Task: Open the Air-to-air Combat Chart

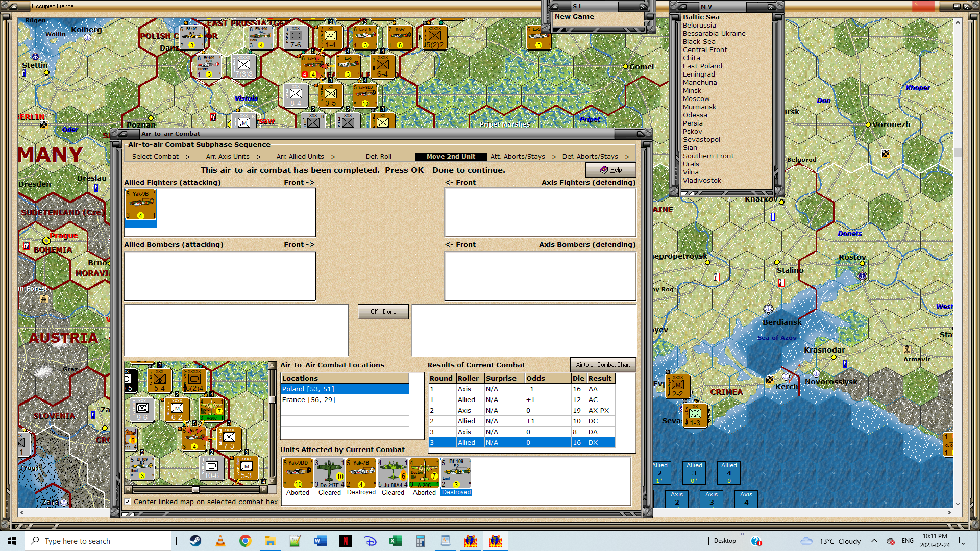Action: pos(603,365)
